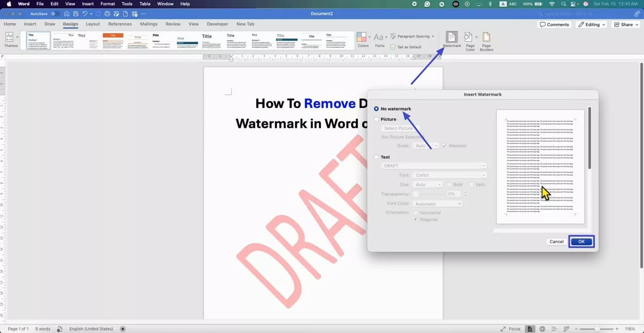Toggle the Washout checkbox
644x333 pixels.
click(444, 146)
